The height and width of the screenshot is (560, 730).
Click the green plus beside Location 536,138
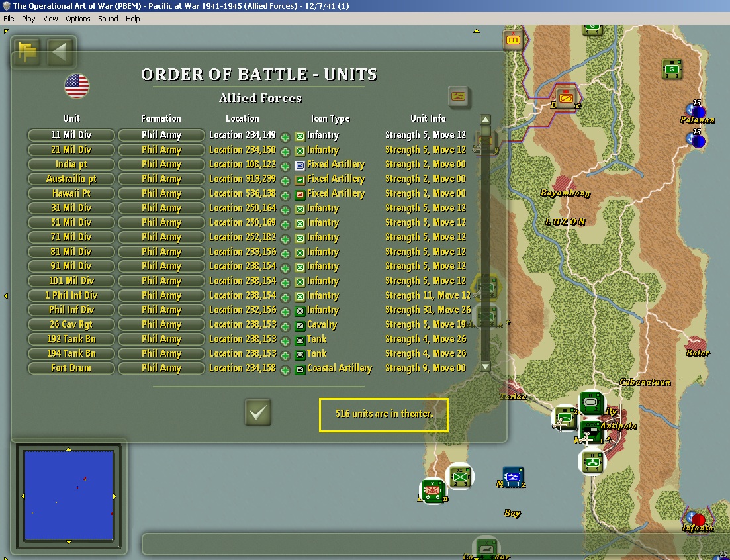285,195
